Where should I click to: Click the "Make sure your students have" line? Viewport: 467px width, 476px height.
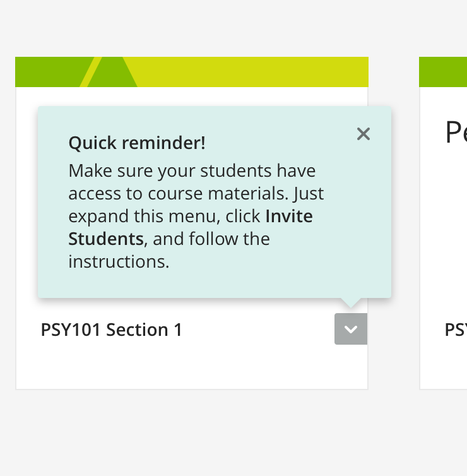click(x=192, y=170)
